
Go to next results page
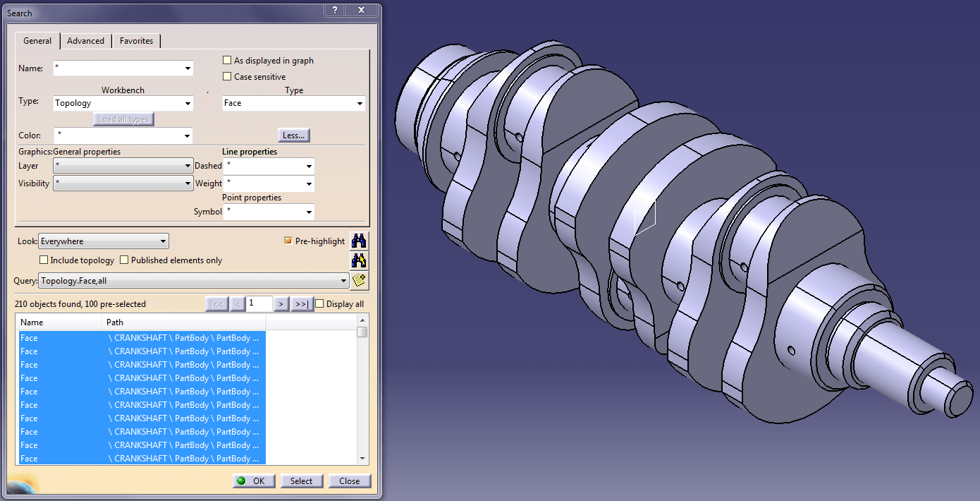tap(281, 304)
